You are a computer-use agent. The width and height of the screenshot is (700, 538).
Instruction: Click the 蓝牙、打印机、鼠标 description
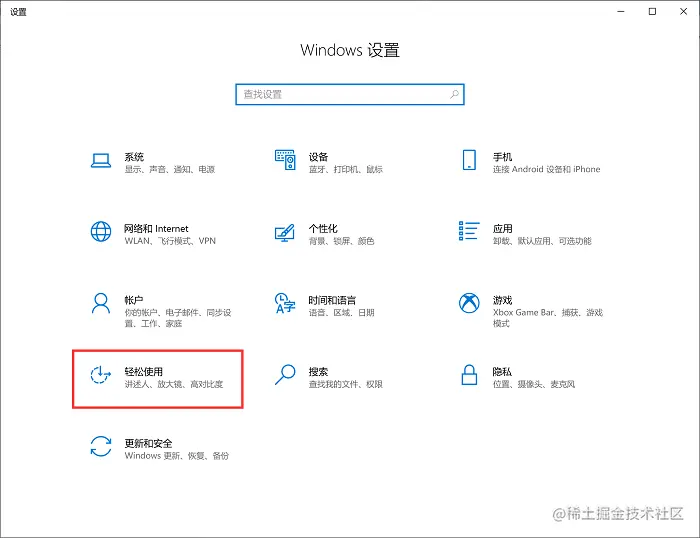click(x=346, y=169)
